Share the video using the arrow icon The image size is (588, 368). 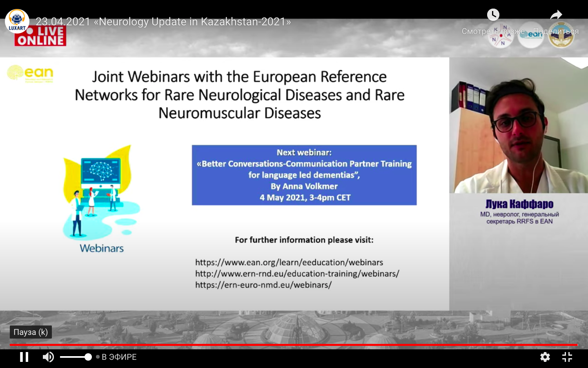(x=556, y=15)
